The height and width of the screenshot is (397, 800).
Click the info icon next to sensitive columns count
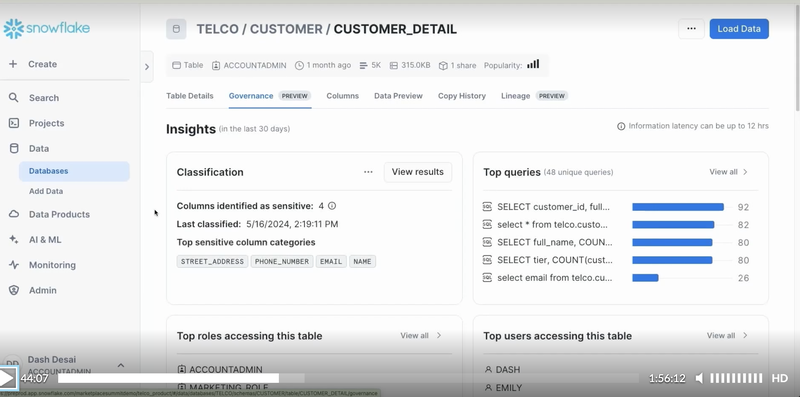tap(332, 206)
